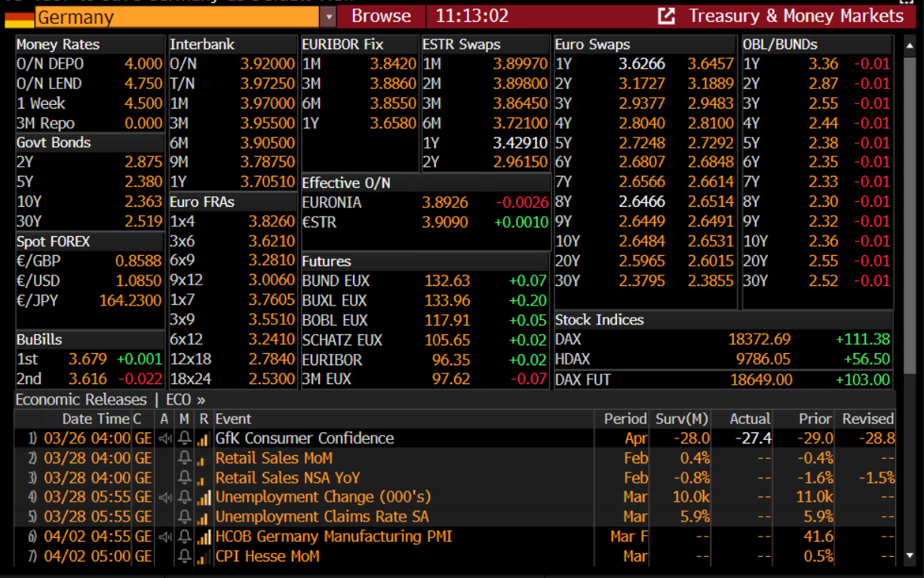Click the alert bell for GfK Consumer Confidence
This screenshot has width=924, height=578.
pyautogui.click(x=184, y=438)
